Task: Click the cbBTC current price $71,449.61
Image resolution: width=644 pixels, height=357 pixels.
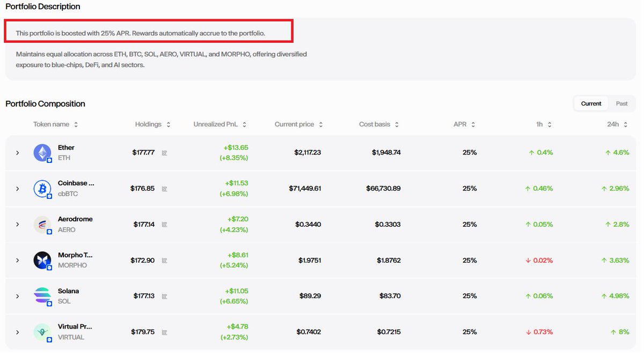Action: pyautogui.click(x=305, y=189)
